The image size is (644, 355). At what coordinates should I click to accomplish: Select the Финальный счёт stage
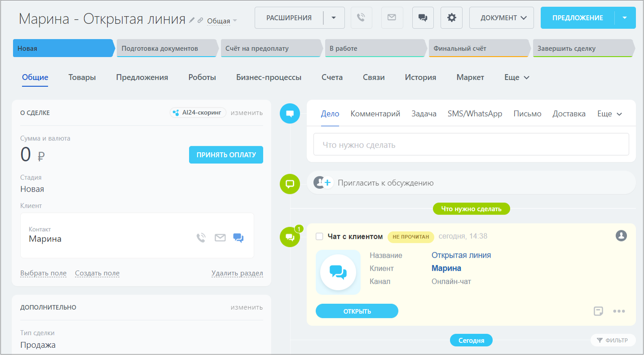(480, 48)
